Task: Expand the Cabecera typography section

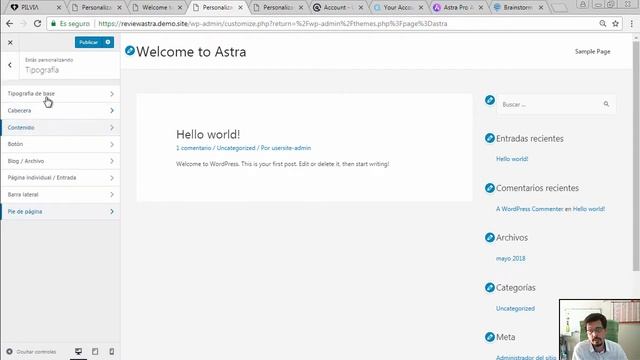Action: click(x=61, y=111)
